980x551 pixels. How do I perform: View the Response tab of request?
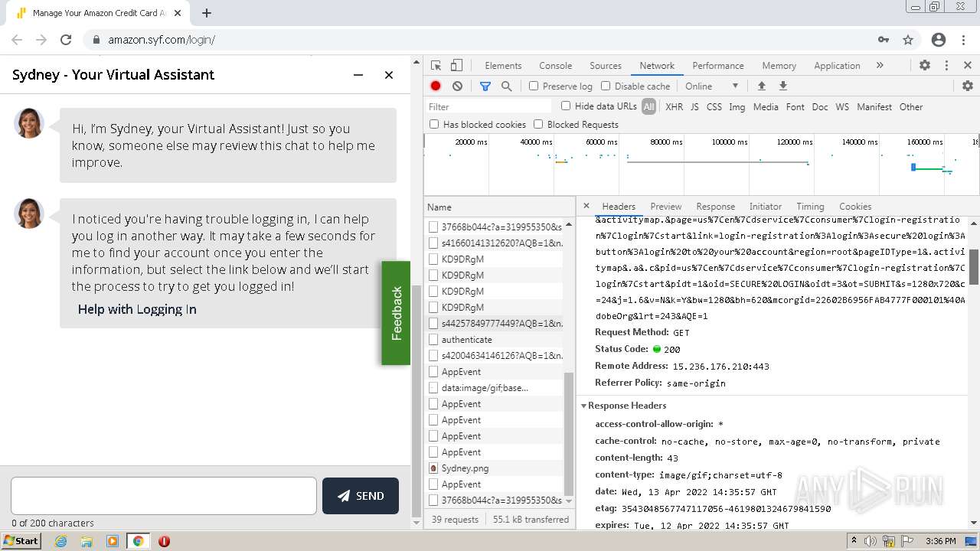click(716, 207)
